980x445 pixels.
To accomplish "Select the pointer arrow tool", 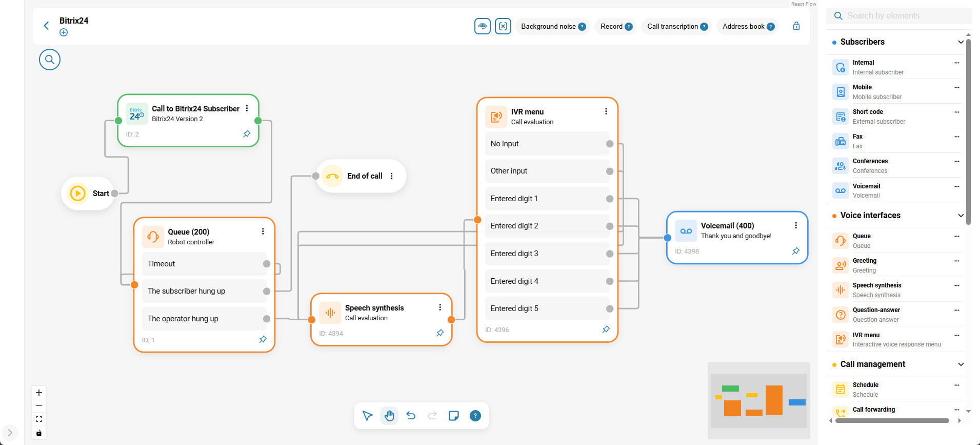I will click(x=367, y=416).
